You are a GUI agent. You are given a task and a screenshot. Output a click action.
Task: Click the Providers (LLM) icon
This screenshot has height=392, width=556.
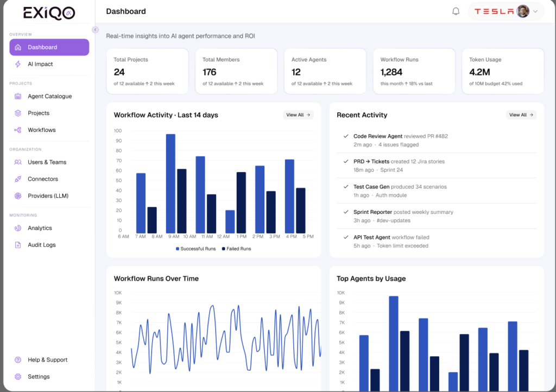[18, 195]
